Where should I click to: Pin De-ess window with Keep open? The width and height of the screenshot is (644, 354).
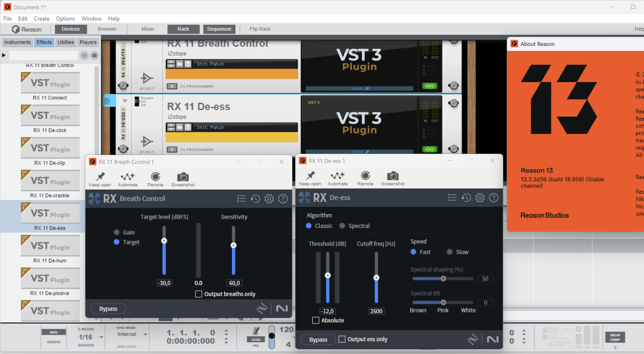tap(310, 176)
